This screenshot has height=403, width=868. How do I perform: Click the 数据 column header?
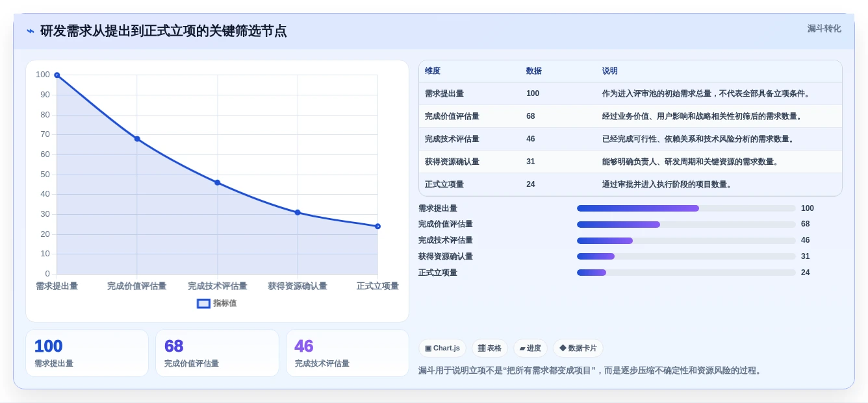tap(534, 71)
